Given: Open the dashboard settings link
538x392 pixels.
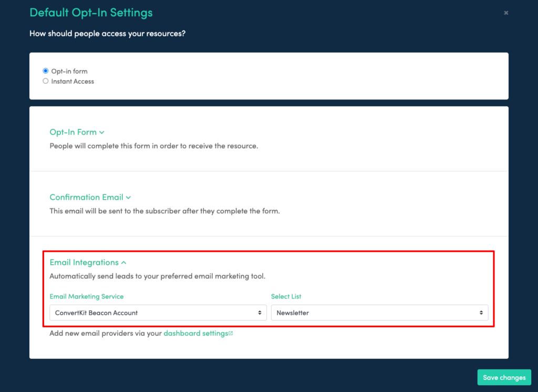Looking at the screenshot, I should 195,333.
